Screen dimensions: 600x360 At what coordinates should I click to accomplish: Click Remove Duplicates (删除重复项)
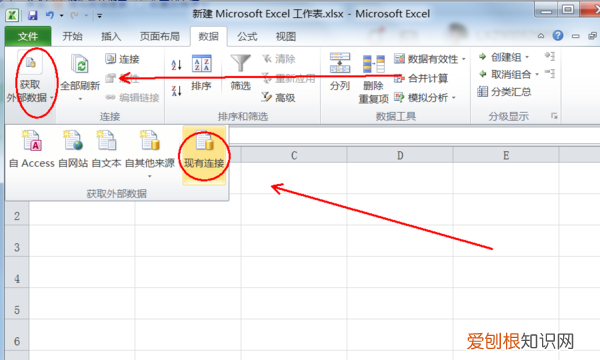(373, 78)
